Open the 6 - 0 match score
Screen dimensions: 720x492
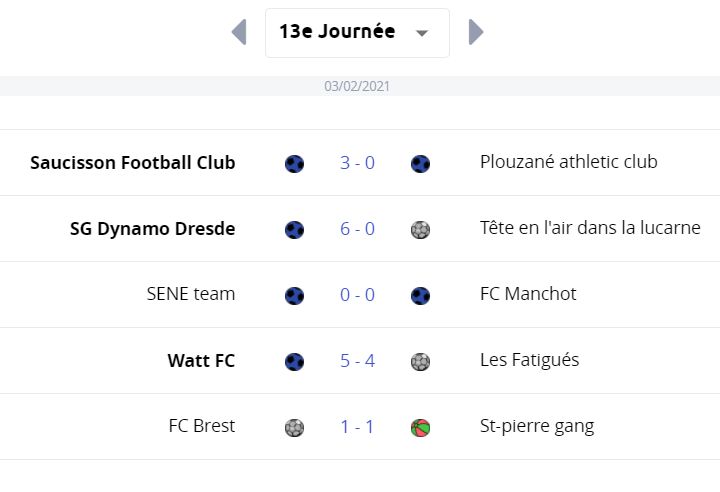(x=357, y=229)
